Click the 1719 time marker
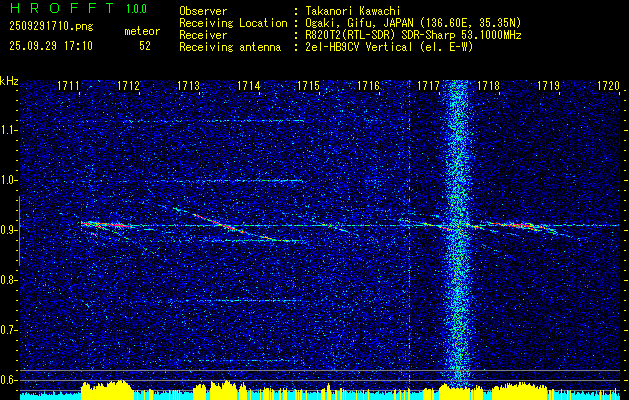 coord(548,86)
